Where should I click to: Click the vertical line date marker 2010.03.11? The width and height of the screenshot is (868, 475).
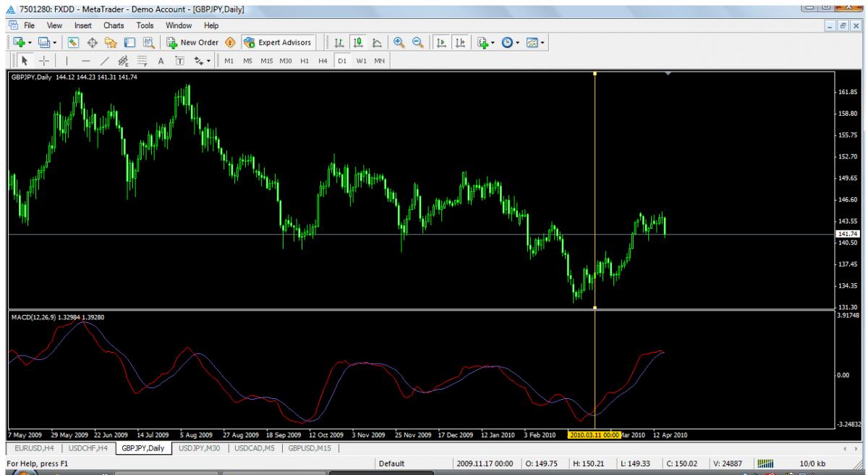pyautogui.click(x=595, y=434)
